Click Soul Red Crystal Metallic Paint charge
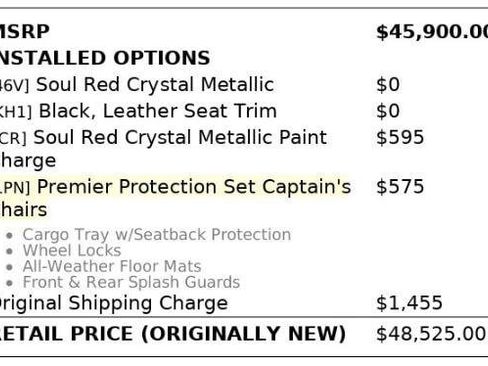This screenshot has width=488, height=366. pos(163,149)
